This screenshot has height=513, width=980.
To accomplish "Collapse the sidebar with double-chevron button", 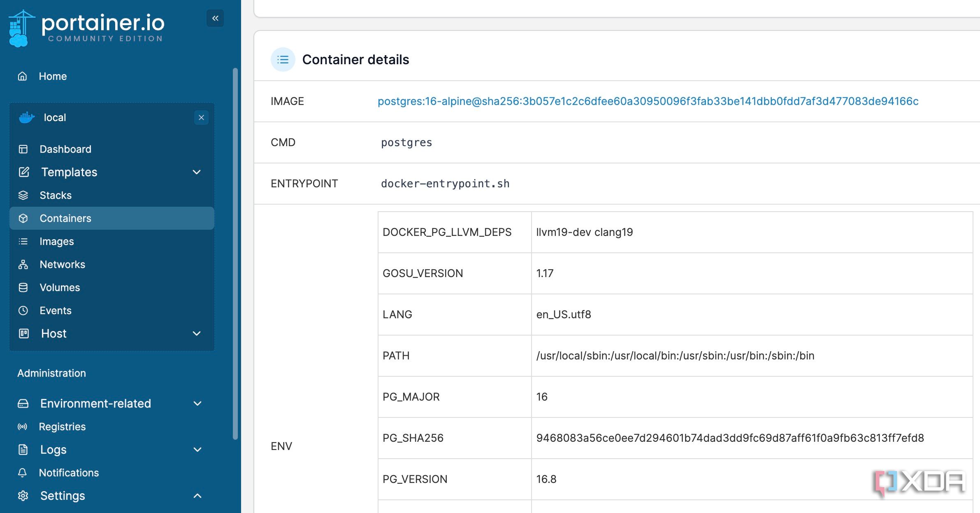I will pos(215,18).
